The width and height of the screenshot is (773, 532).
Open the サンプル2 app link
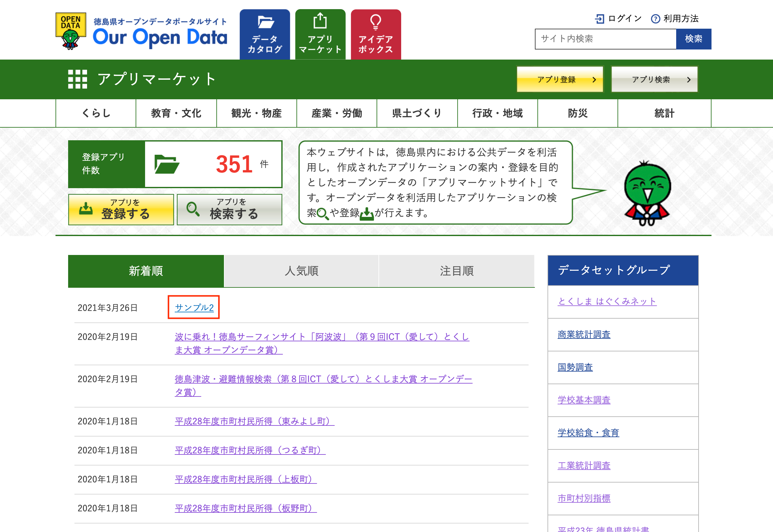click(x=194, y=308)
